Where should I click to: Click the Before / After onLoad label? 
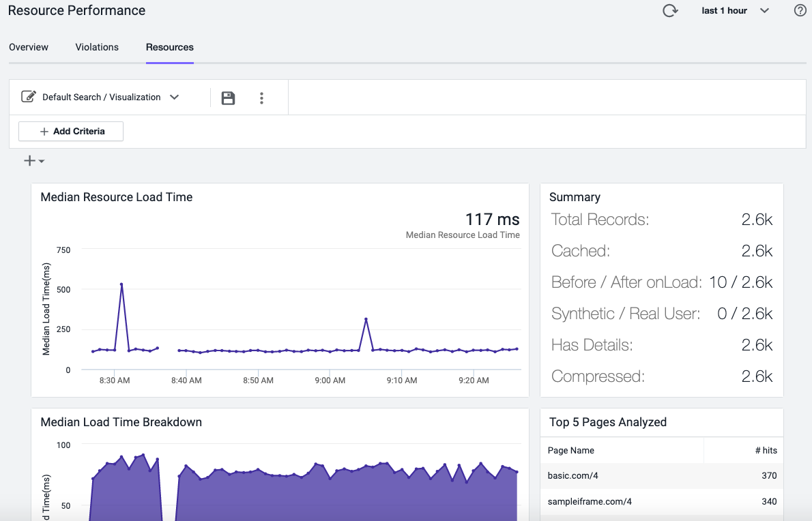(x=626, y=282)
